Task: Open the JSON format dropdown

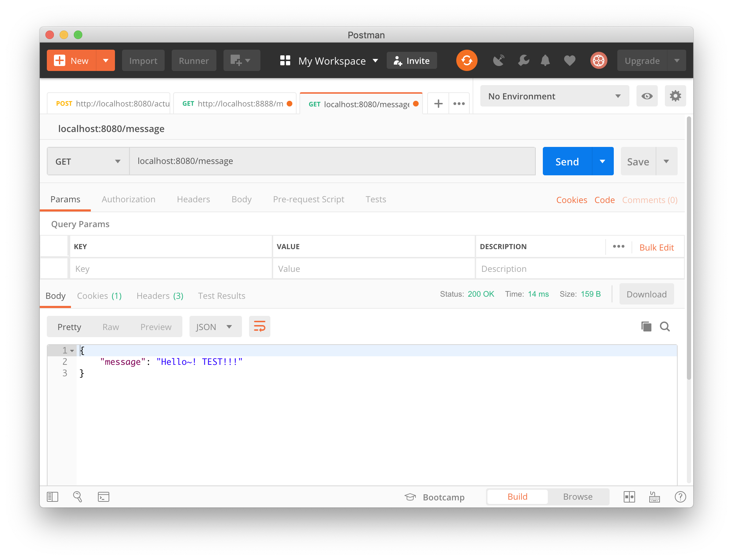Action: click(215, 327)
